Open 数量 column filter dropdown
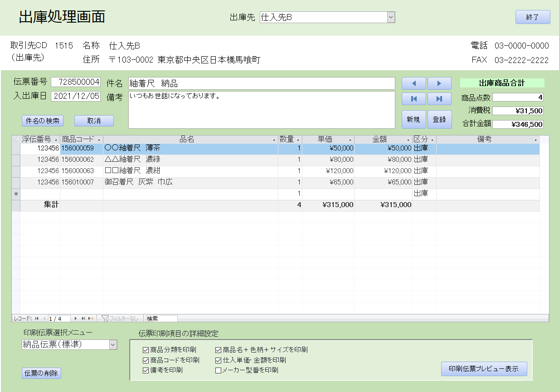 tap(298, 140)
